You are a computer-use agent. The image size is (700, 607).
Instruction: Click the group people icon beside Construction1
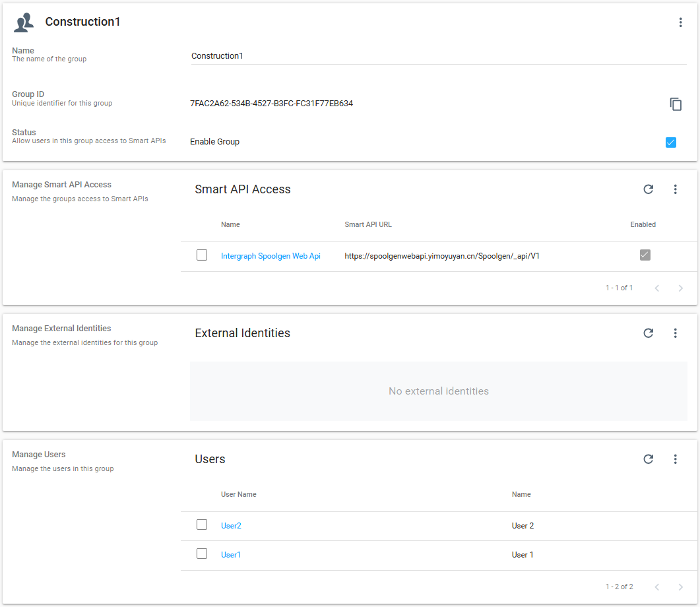24,22
